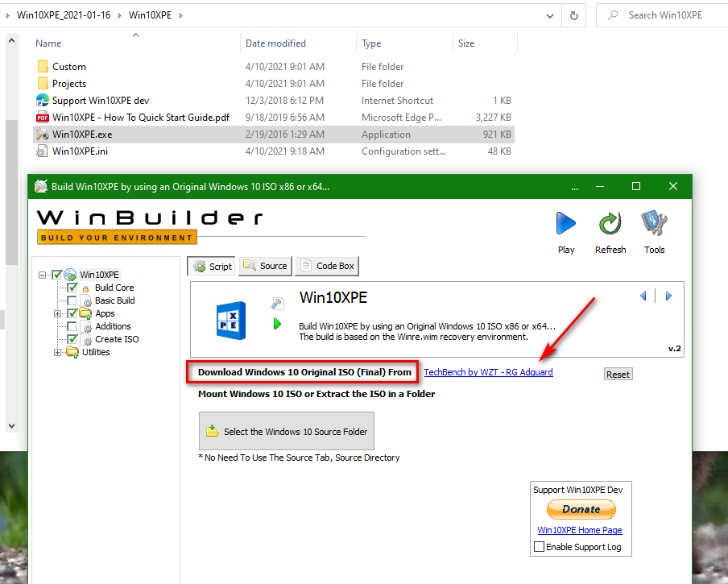This screenshot has width=728, height=584.
Task: Click the small green run-script arrow
Action: click(277, 324)
